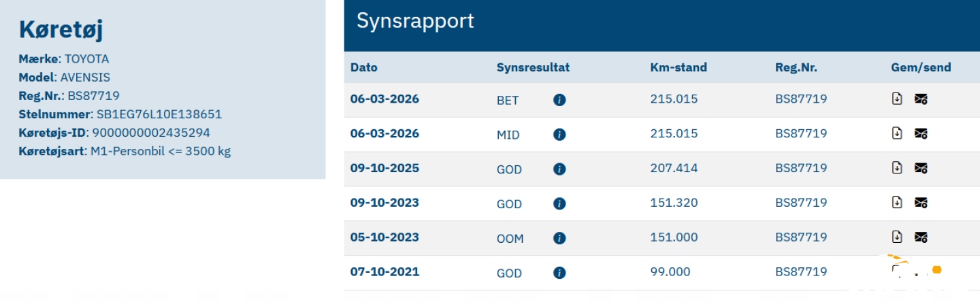Email report for BET row
The width and height of the screenshot is (980, 302).
point(921,99)
